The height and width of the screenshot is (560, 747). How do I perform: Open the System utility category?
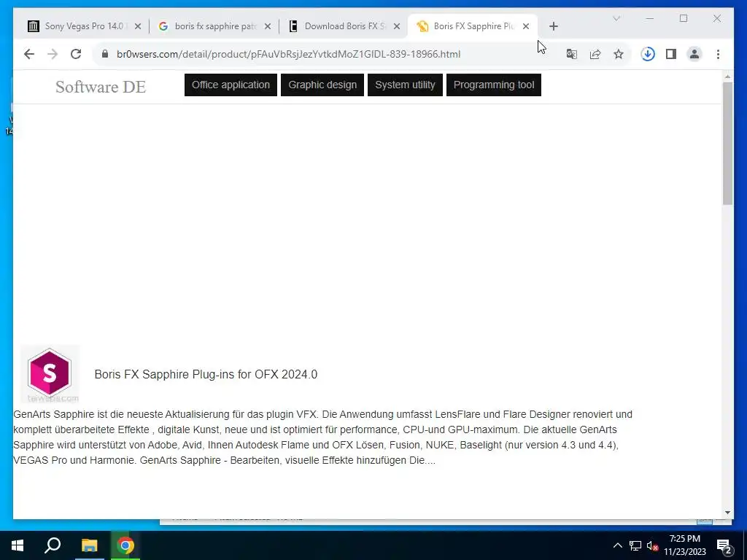tap(405, 85)
